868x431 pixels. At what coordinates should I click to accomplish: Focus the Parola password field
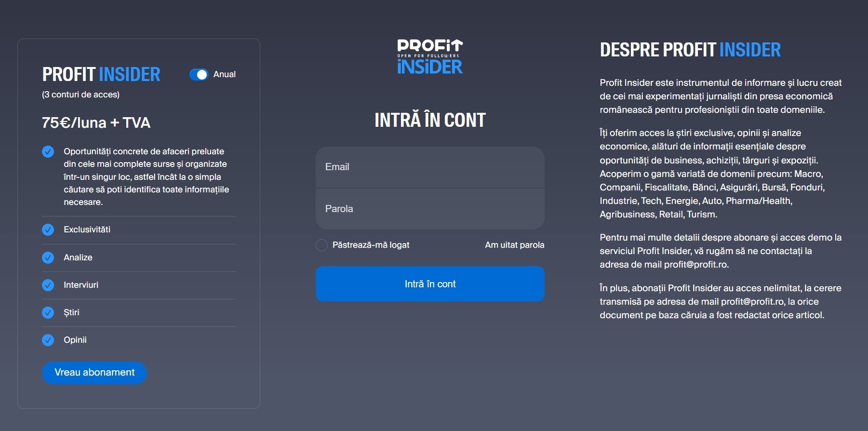(429, 209)
